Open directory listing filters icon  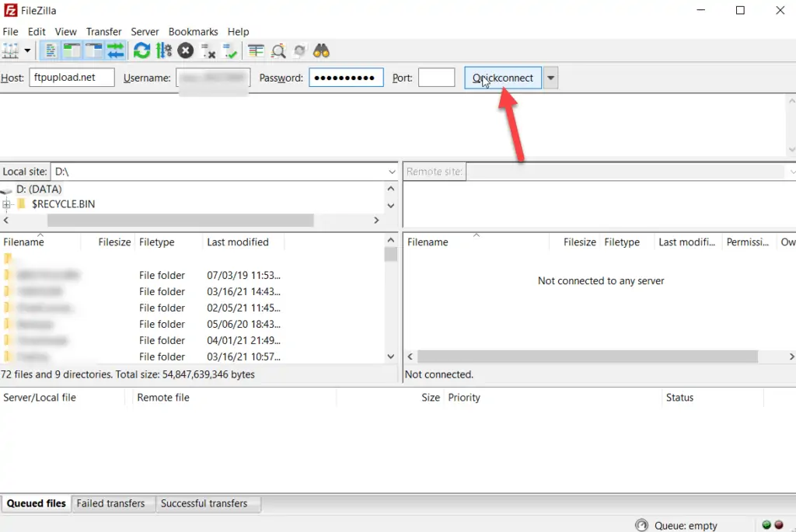(x=256, y=50)
